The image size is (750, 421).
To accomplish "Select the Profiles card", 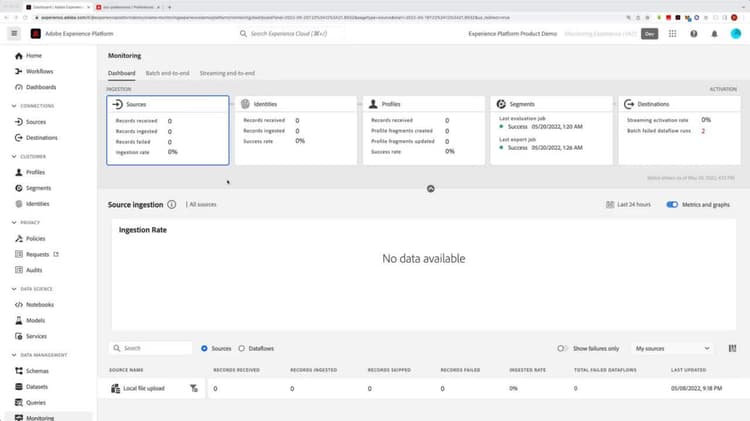I will [x=424, y=130].
